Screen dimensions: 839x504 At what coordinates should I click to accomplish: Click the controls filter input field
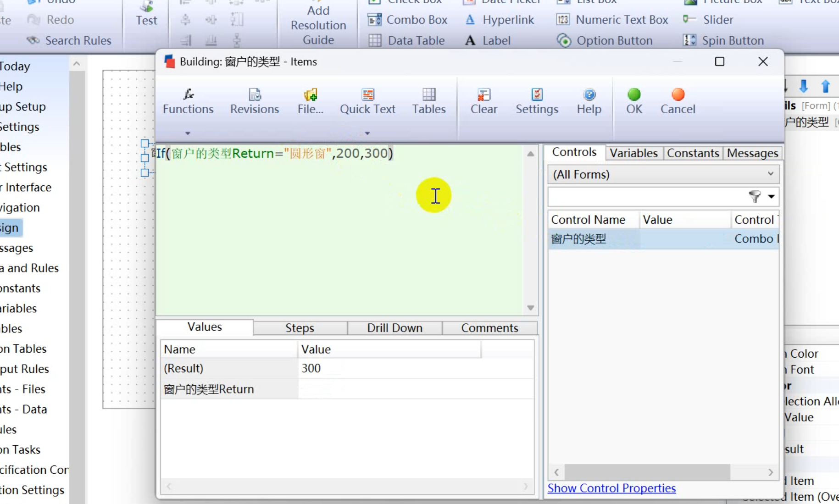coord(647,197)
